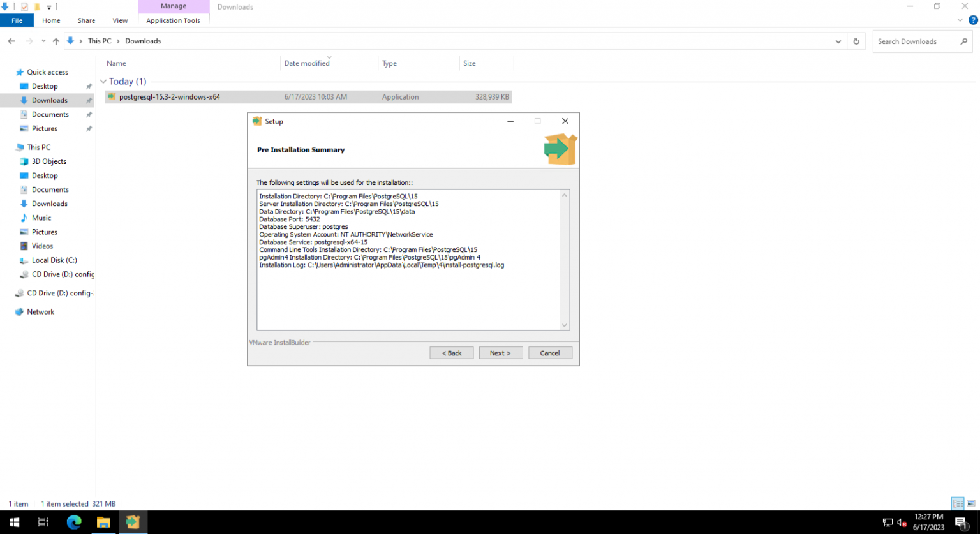Open the File Explorer help icon

point(973,20)
